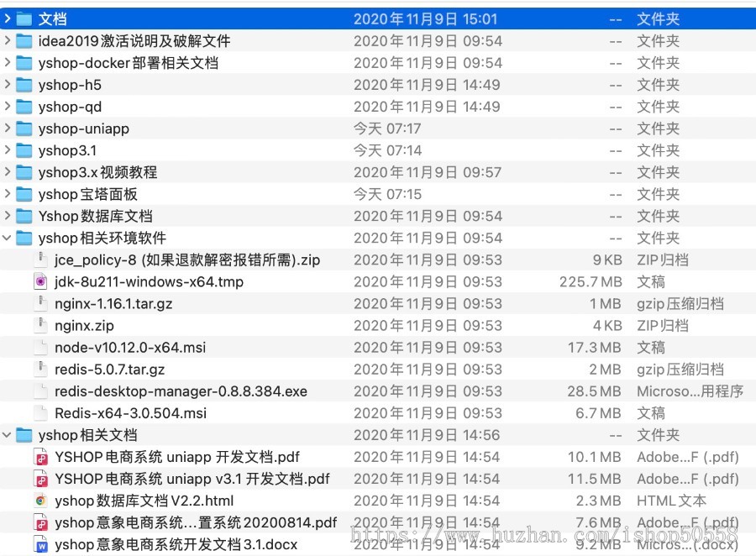The height and width of the screenshot is (556, 756).
Task: Click the yshop-uniapp folder icon
Action: (24, 129)
